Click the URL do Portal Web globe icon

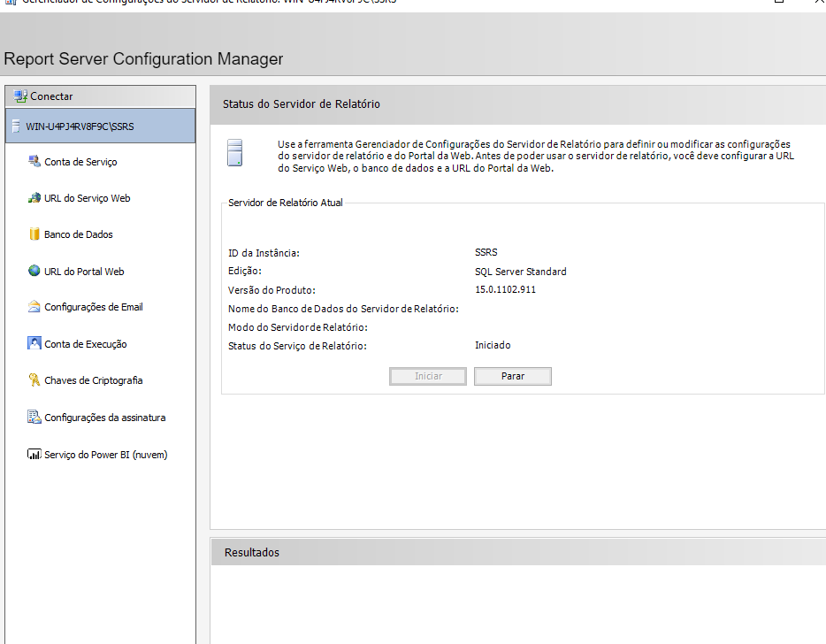tap(34, 271)
